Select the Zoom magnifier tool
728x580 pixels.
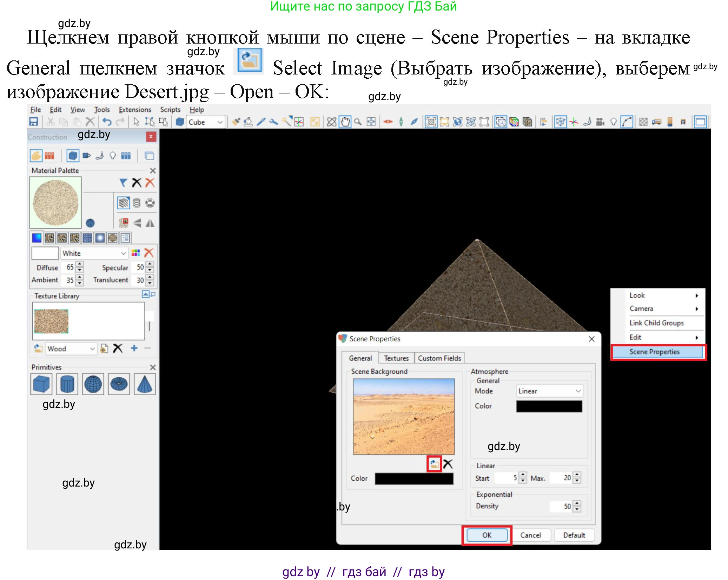coord(358,122)
